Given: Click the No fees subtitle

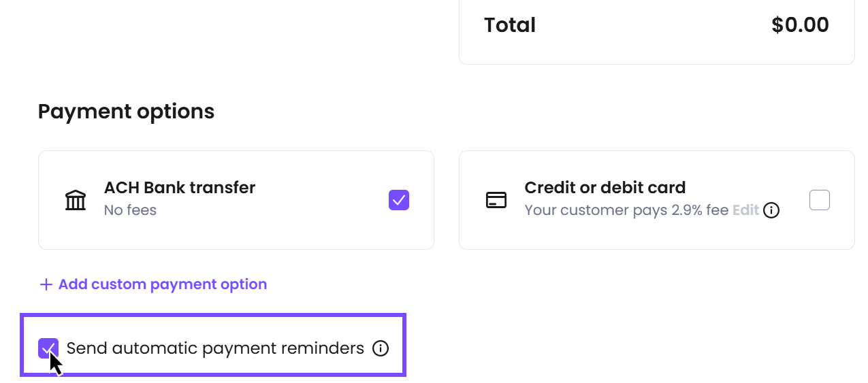Looking at the screenshot, I should coord(130,210).
